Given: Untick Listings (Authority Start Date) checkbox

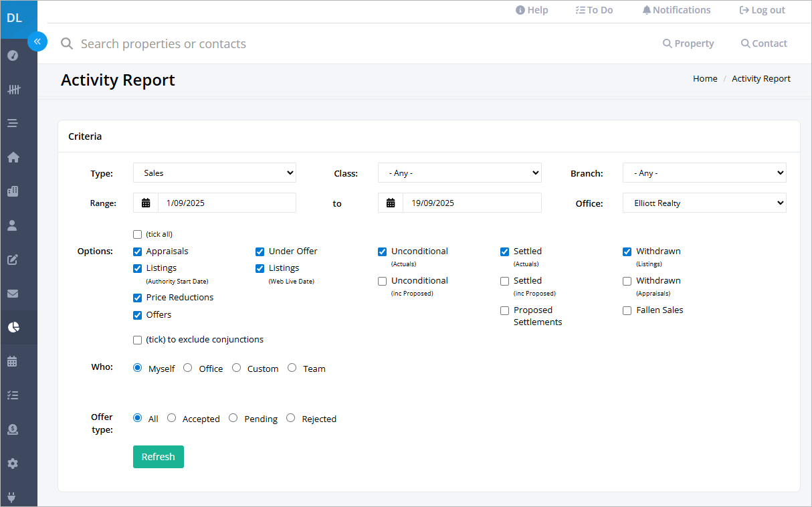Looking at the screenshot, I should coord(137,269).
